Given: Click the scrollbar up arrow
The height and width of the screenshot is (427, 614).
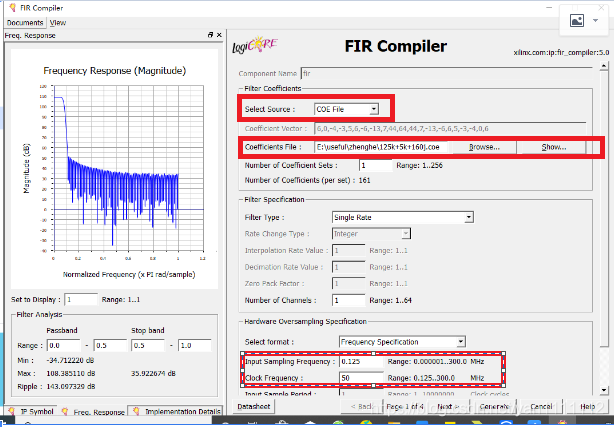Looking at the screenshot, I should pos(603,66).
